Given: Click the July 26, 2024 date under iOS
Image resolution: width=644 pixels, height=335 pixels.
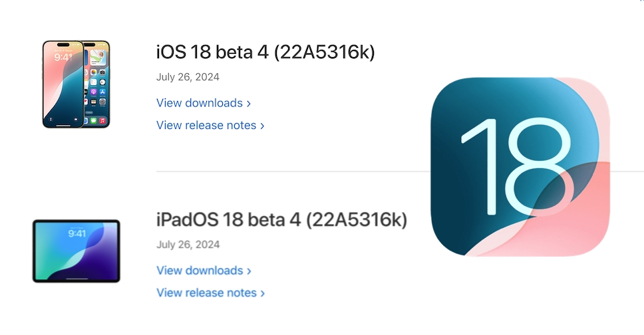Looking at the screenshot, I should pos(188,77).
